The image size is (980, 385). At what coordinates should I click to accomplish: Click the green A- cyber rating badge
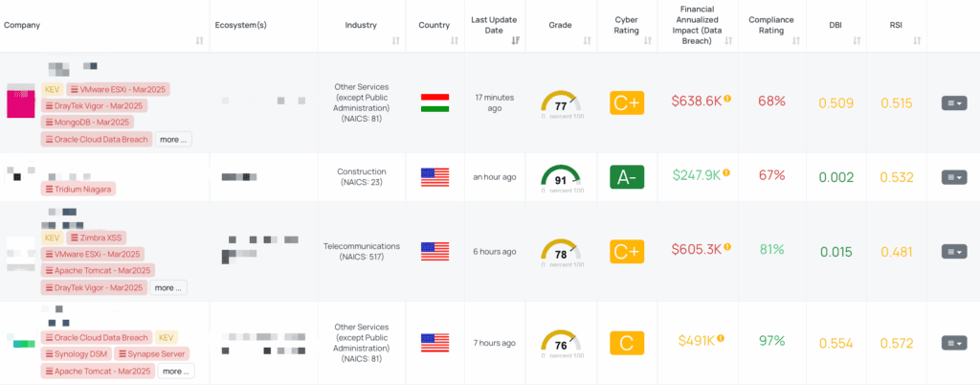click(x=627, y=176)
